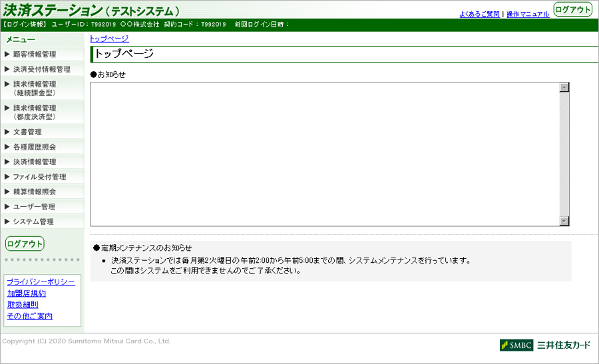Viewport: 599px width, 364px height.
Task: Open the プライバシーポリシー link
Action: coord(41,282)
